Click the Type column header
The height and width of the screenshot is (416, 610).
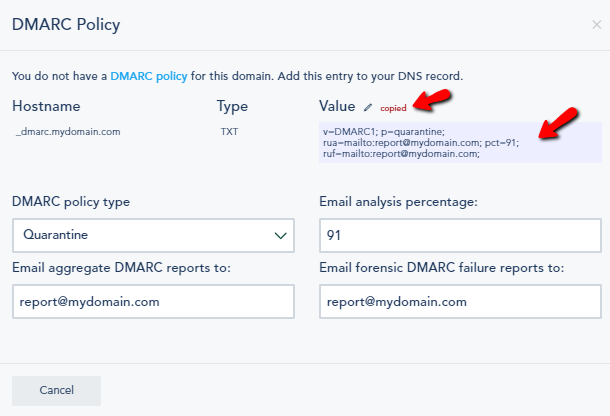pos(232,106)
